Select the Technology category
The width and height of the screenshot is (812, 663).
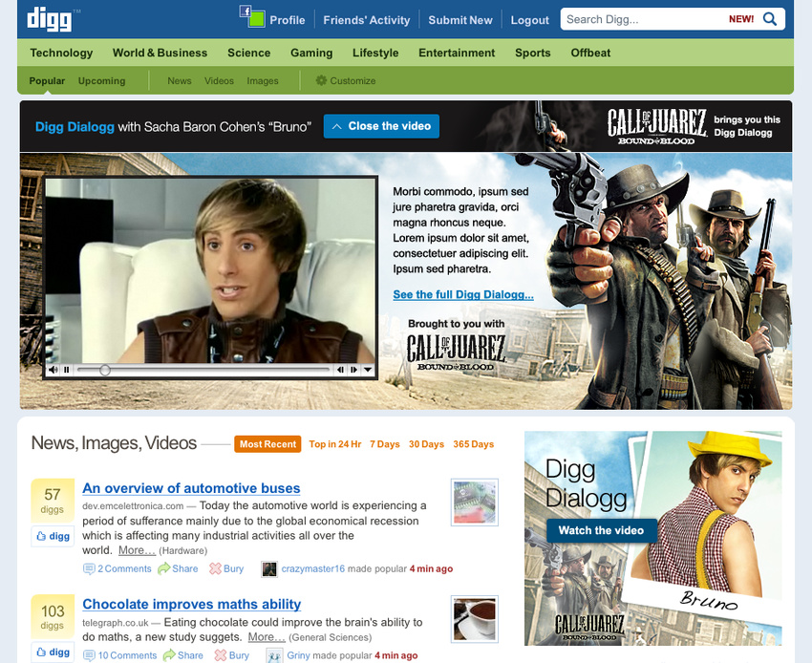tap(61, 53)
